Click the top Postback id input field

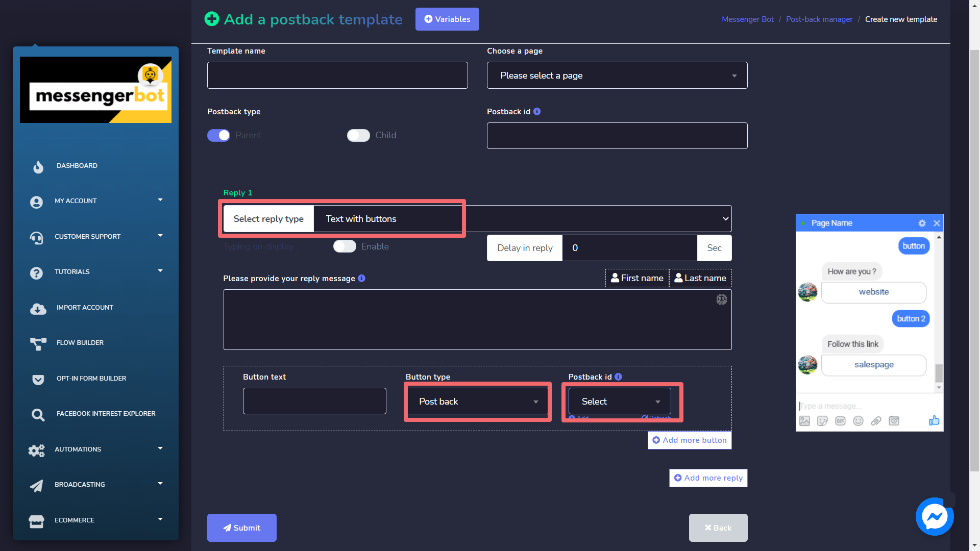pyautogui.click(x=617, y=136)
